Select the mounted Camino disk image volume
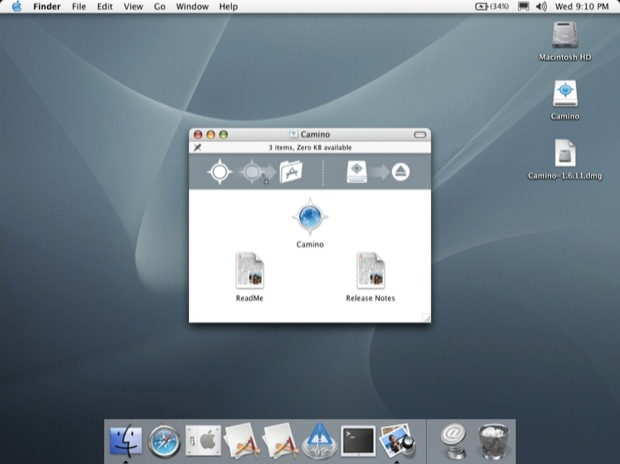The image size is (620, 464). point(565,94)
